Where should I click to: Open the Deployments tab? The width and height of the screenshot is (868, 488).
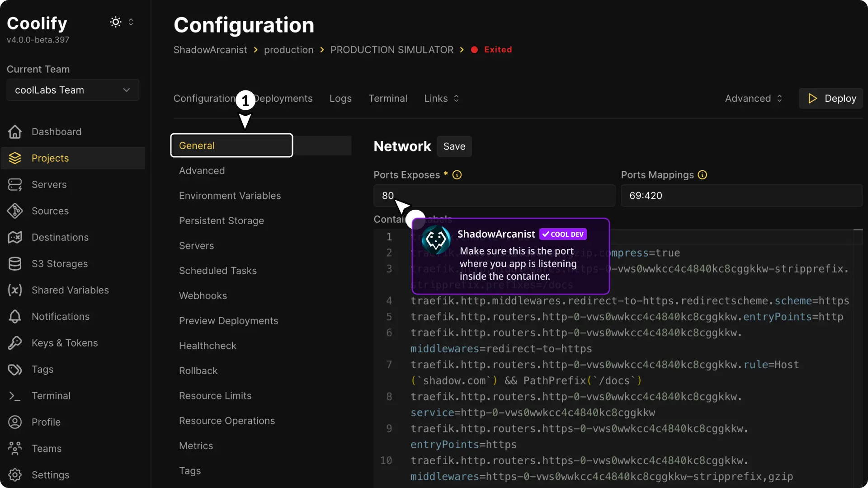click(x=283, y=98)
